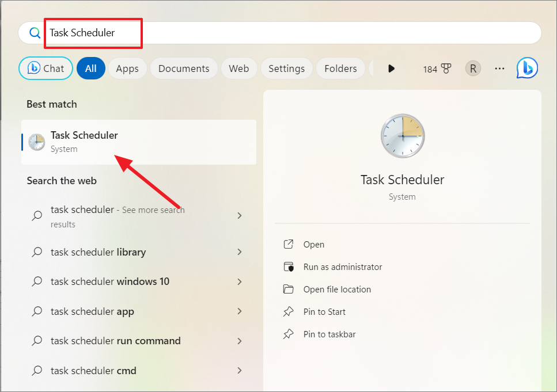This screenshot has width=557, height=392.
Task: Expand arrow for task scheduler cmd
Action: pyautogui.click(x=240, y=370)
